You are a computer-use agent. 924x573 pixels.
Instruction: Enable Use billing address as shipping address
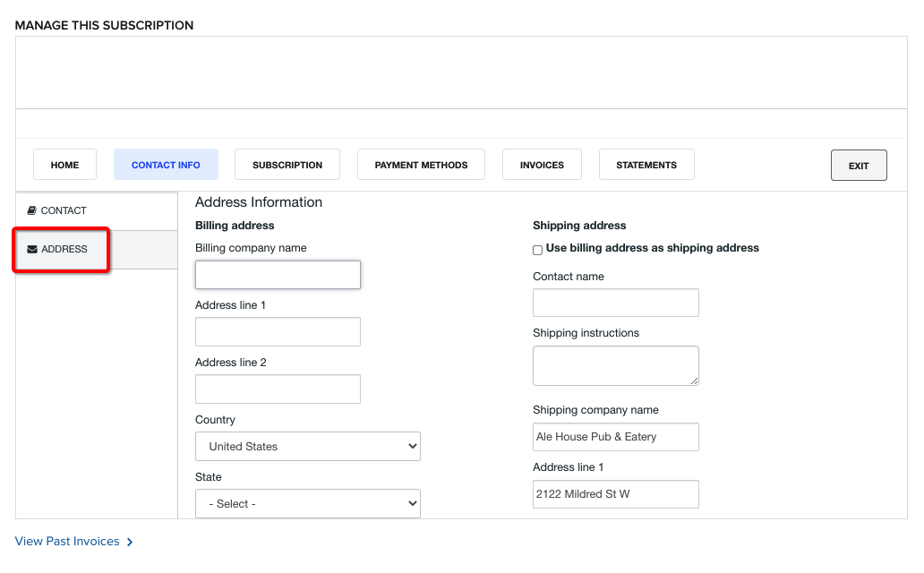[x=537, y=250]
